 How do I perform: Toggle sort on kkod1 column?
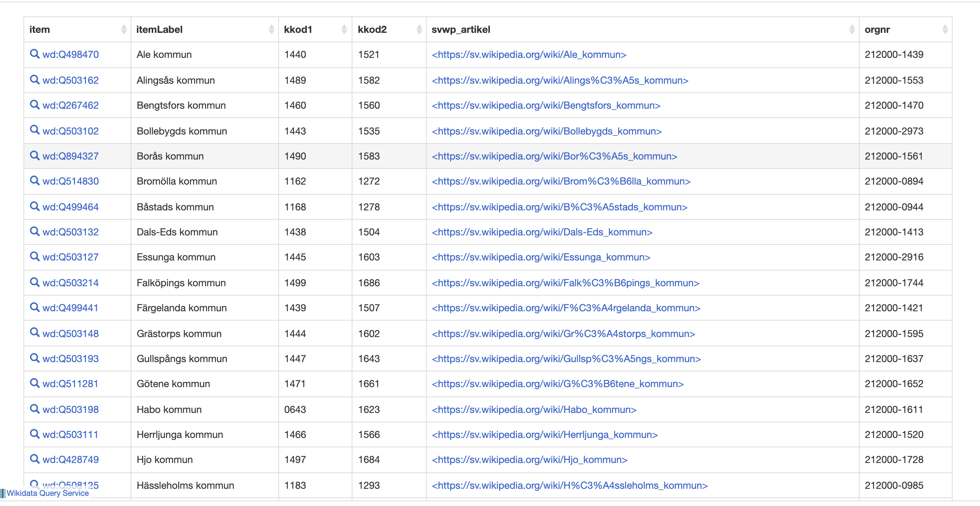[344, 29]
